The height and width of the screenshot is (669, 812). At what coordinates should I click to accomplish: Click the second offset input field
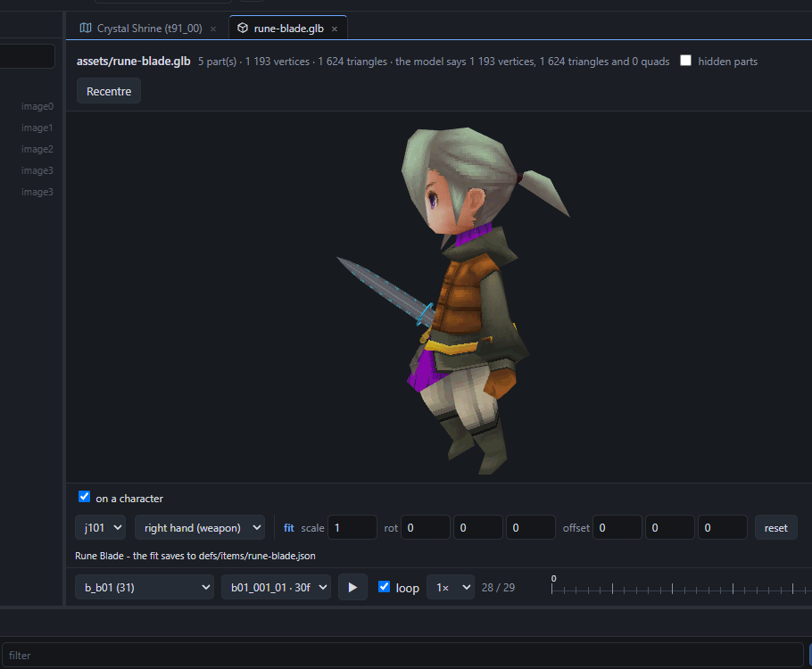point(670,528)
